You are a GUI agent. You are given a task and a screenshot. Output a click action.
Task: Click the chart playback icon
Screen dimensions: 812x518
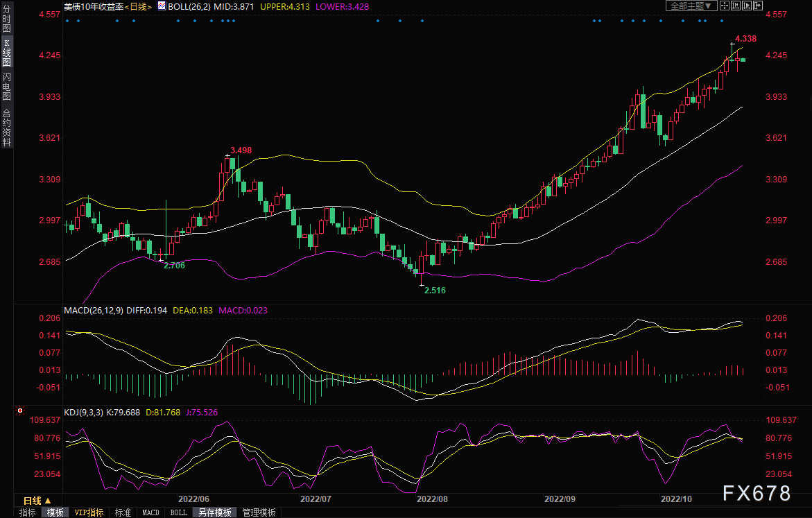click(x=748, y=6)
